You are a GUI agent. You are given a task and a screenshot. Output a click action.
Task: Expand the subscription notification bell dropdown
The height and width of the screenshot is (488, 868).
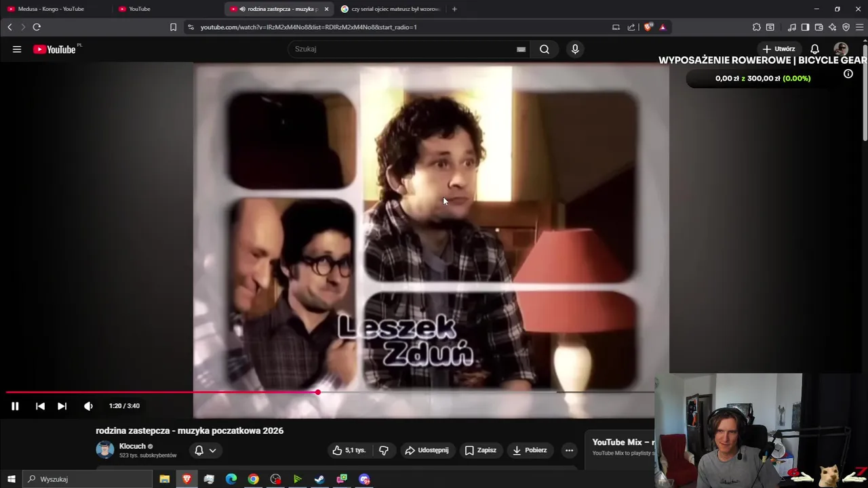205,450
